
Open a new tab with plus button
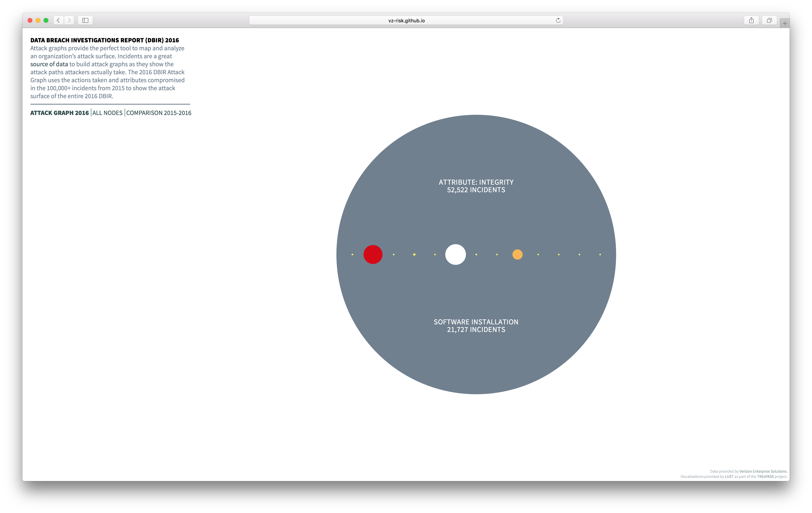pyautogui.click(x=785, y=23)
